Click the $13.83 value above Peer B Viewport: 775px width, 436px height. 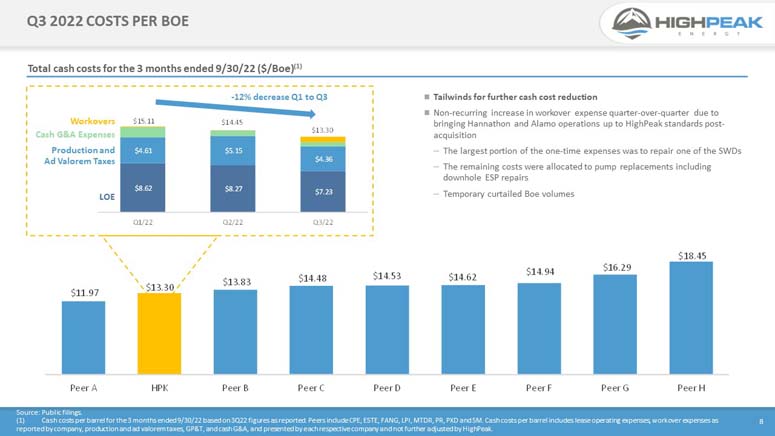(x=236, y=282)
